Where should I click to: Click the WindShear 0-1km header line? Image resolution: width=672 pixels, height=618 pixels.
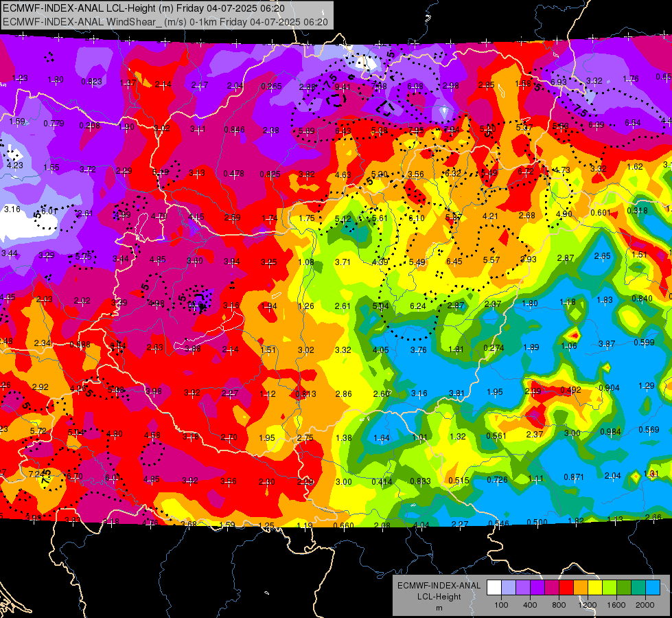(x=165, y=22)
